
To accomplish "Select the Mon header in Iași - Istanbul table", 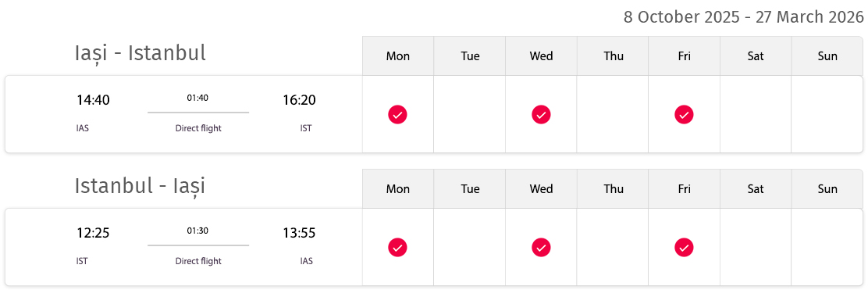I will 398,56.
